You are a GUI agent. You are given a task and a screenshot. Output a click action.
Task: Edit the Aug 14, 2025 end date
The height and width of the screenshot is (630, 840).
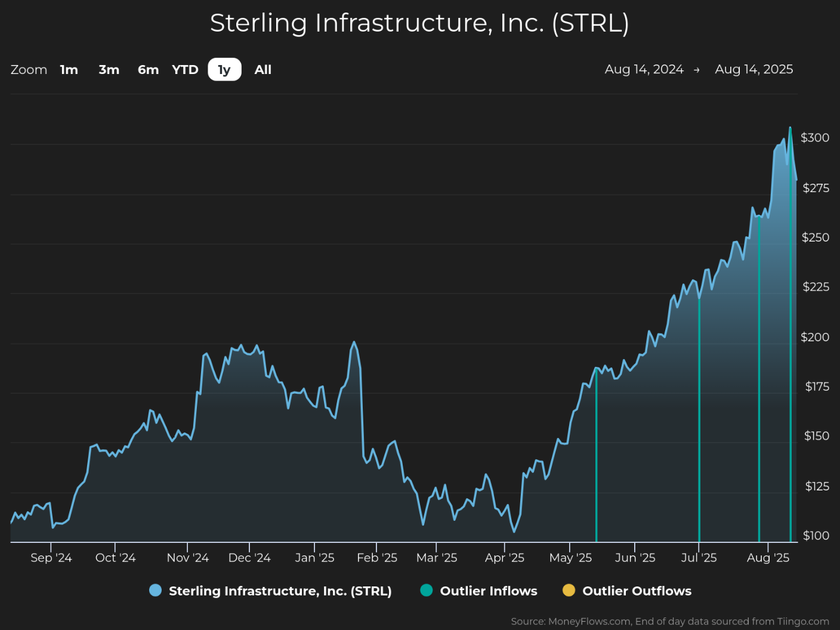pyautogui.click(x=754, y=69)
